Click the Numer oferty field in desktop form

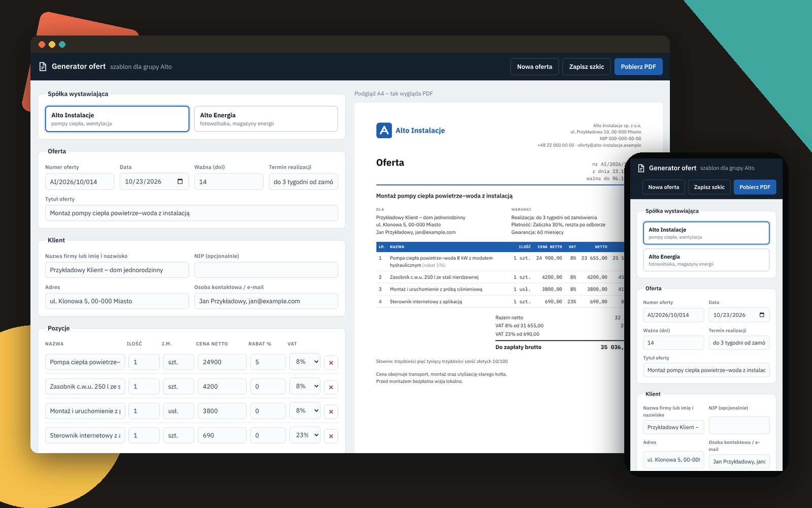(80, 182)
